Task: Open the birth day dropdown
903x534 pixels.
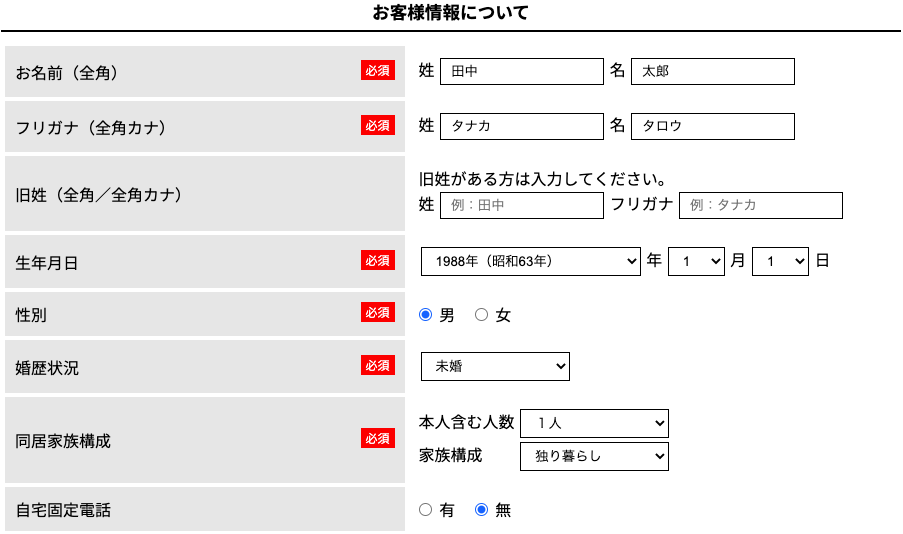Action: pyautogui.click(x=780, y=261)
